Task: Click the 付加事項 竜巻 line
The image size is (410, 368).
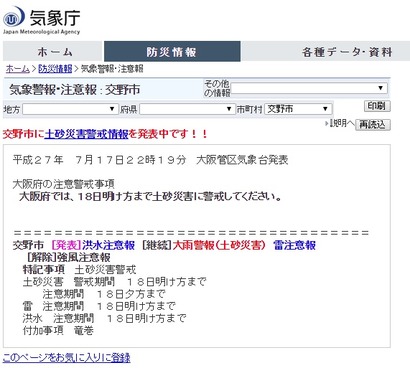Action: point(58,330)
